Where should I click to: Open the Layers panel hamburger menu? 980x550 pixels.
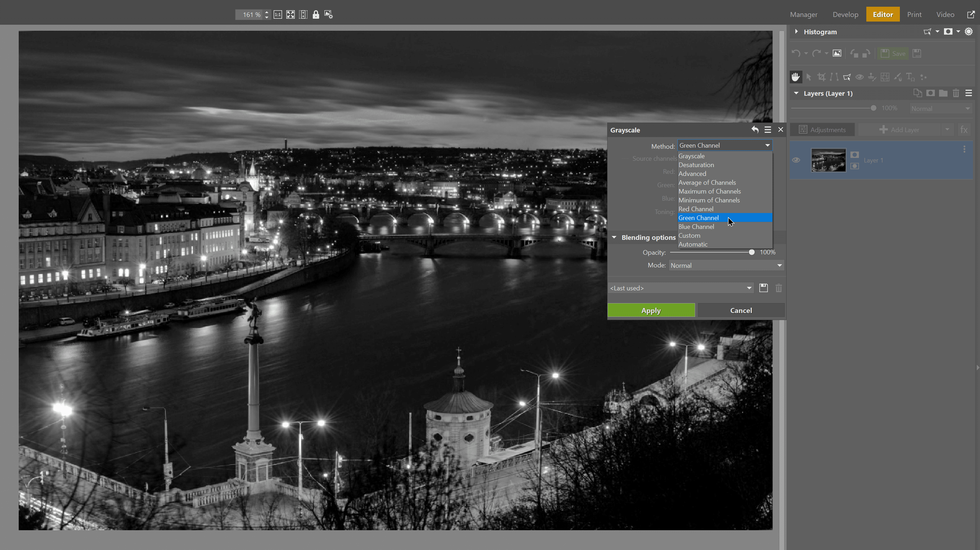(x=969, y=93)
